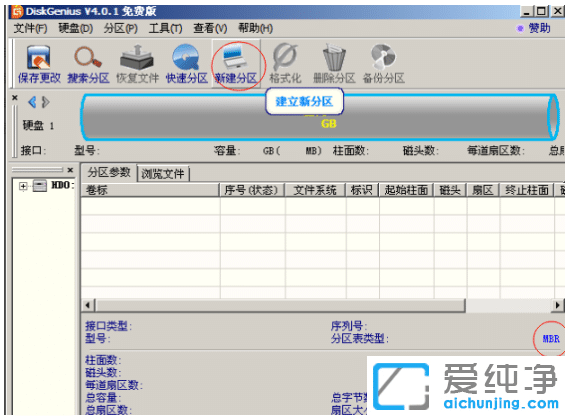Click the 总容量 label
Image resolution: width=567 pixels, height=416 pixels.
coord(103,398)
